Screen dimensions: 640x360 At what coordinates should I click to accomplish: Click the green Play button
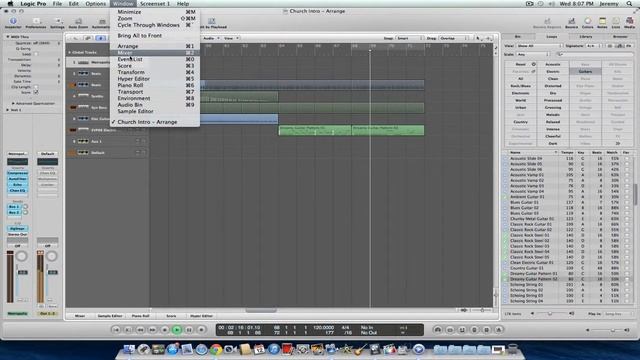177,329
